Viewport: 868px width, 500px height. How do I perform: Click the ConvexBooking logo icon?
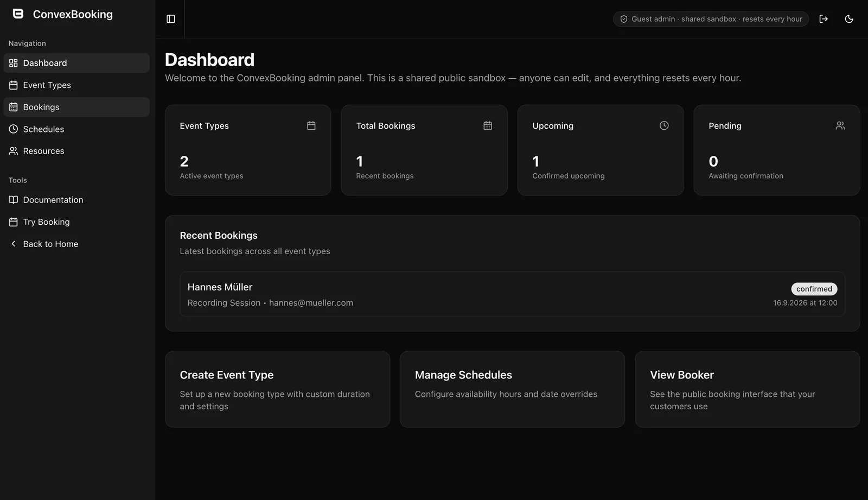pyautogui.click(x=18, y=14)
